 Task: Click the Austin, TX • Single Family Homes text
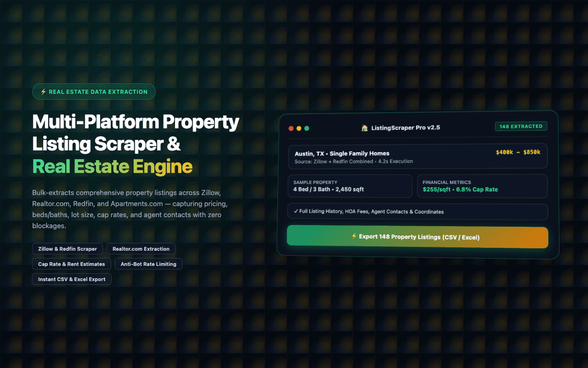[x=342, y=154]
